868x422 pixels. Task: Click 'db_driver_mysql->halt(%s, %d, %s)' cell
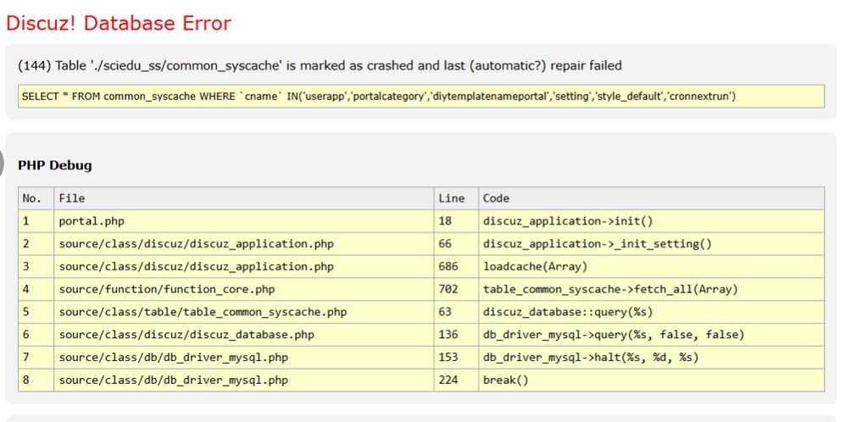tap(652, 358)
